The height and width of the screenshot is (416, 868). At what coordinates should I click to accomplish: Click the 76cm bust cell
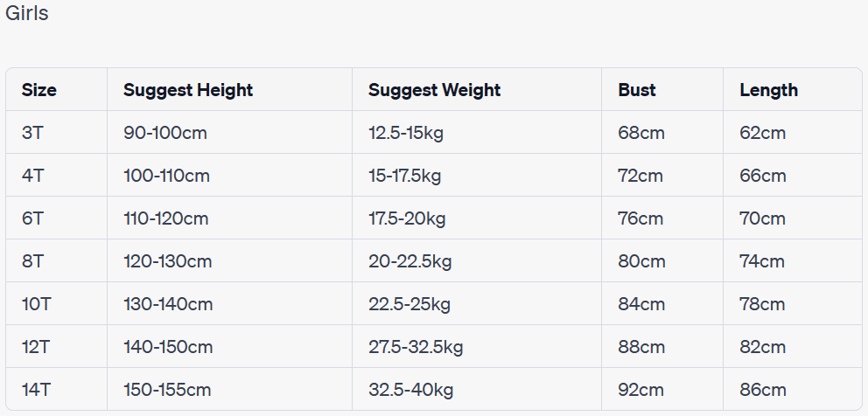click(x=641, y=218)
